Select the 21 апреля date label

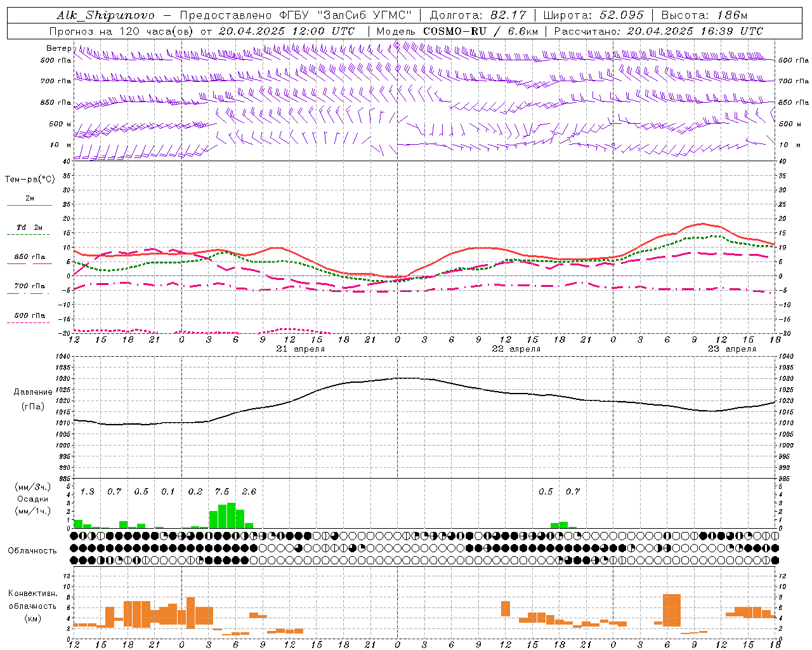pos(301,349)
